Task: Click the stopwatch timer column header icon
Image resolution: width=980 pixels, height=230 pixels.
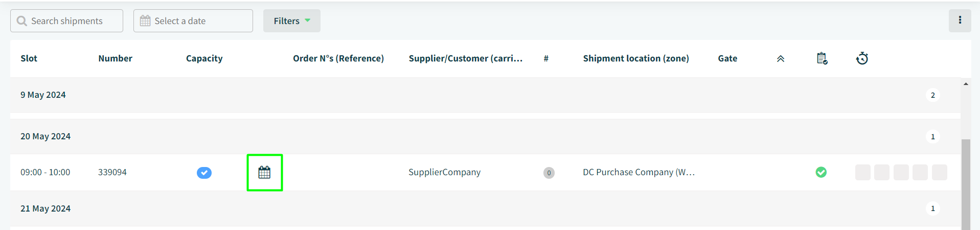Action: coord(862,58)
